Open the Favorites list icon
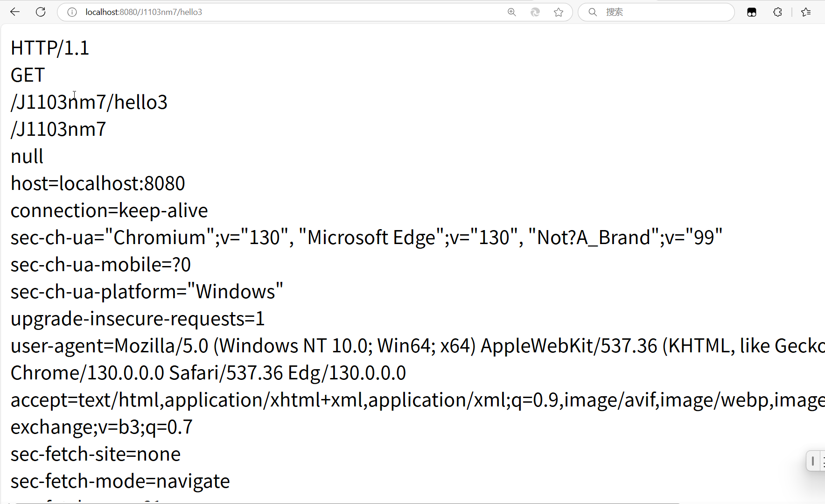The width and height of the screenshot is (825, 504). tap(806, 12)
